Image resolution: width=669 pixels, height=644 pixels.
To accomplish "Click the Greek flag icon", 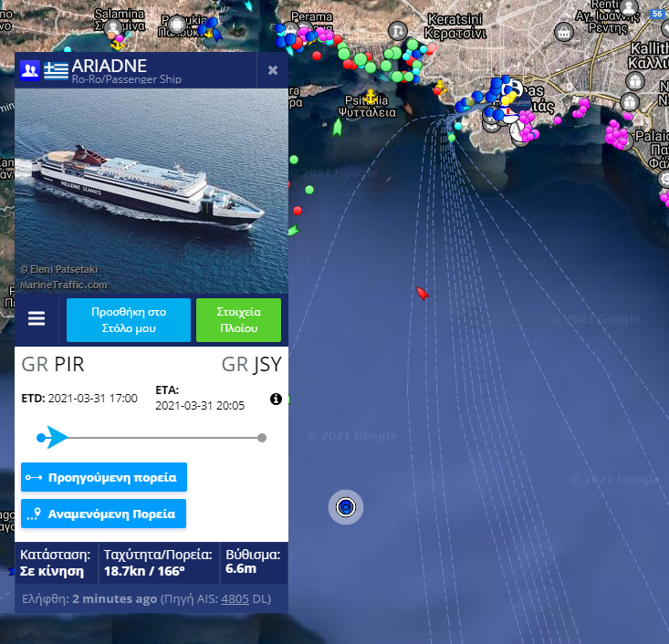I will pyautogui.click(x=56, y=70).
